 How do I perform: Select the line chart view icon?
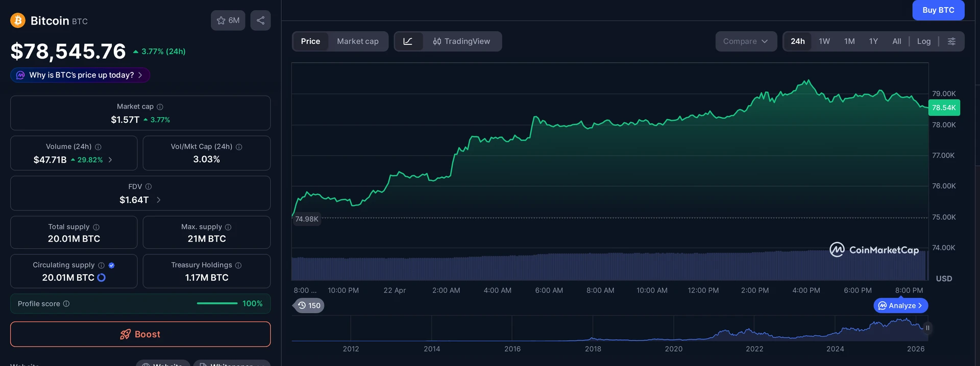[x=408, y=41]
